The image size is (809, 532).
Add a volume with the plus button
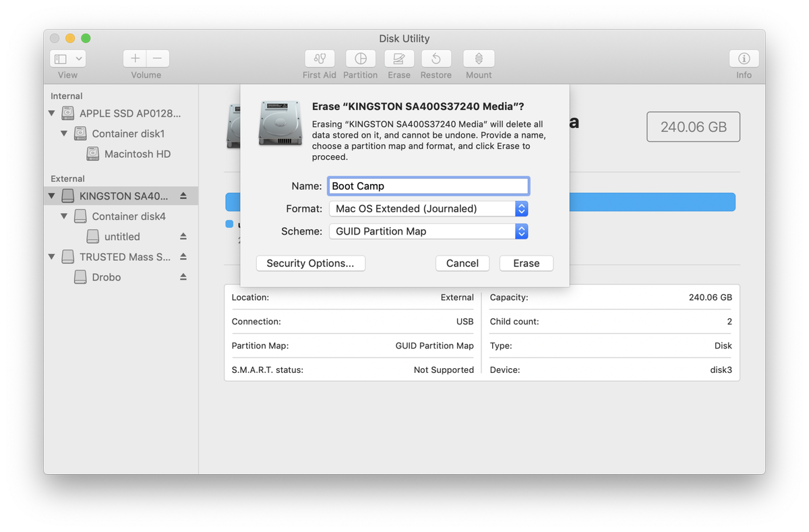135,59
